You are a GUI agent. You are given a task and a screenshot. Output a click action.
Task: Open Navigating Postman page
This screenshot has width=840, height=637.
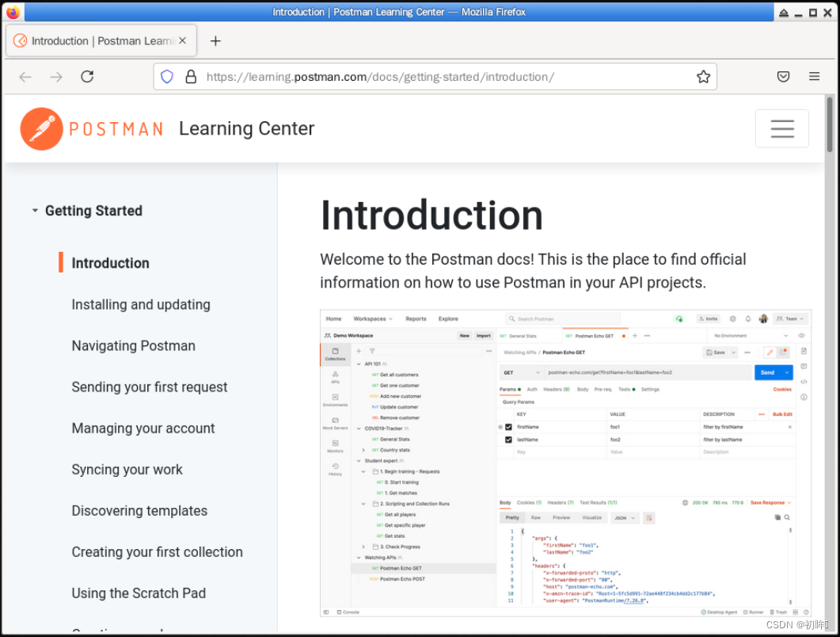pyautogui.click(x=133, y=346)
